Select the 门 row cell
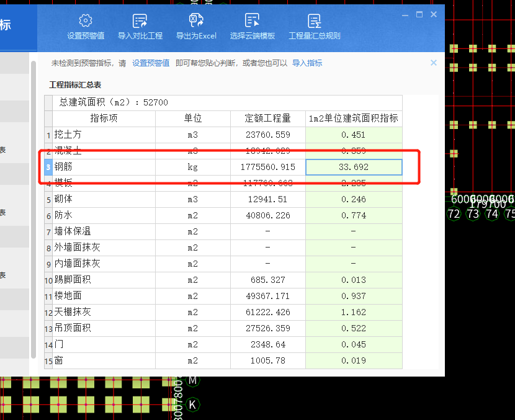The height and width of the screenshot is (420, 515). point(104,344)
